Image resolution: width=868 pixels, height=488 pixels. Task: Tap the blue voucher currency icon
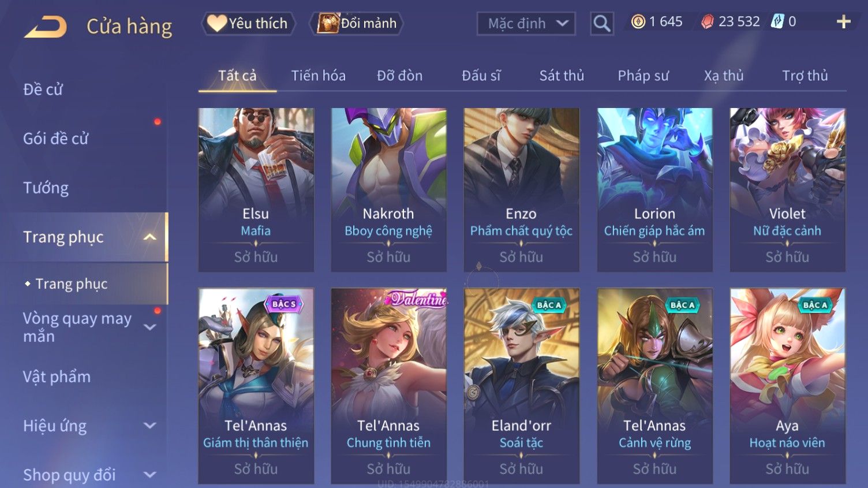point(777,21)
